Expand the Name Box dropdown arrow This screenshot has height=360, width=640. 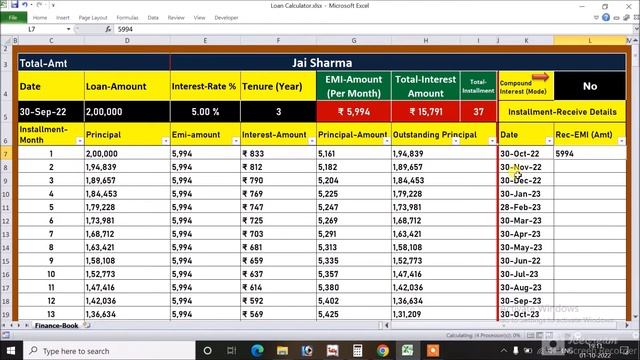68,29
